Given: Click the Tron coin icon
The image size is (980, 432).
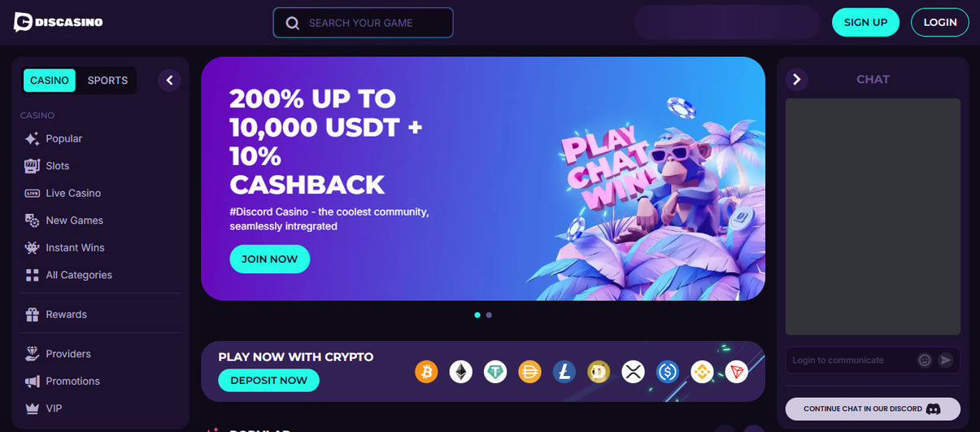Looking at the screenshot, I should [736, 372].
